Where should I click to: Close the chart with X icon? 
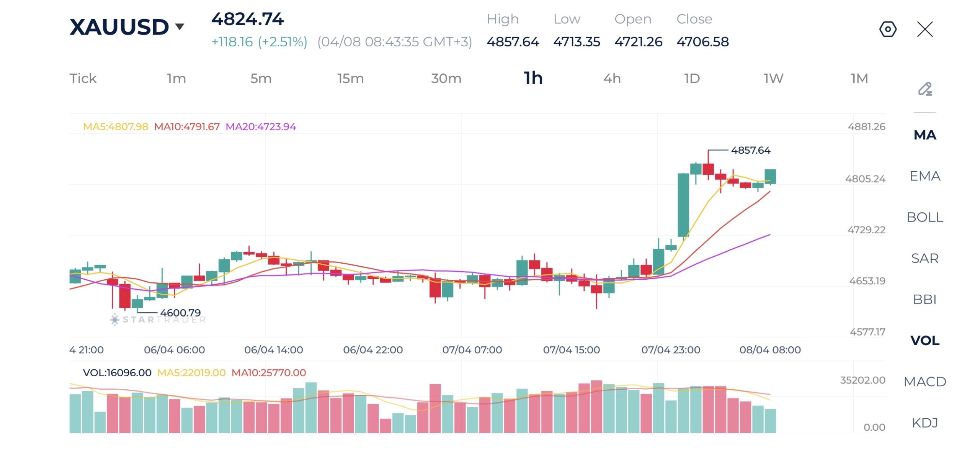[925, 29]
